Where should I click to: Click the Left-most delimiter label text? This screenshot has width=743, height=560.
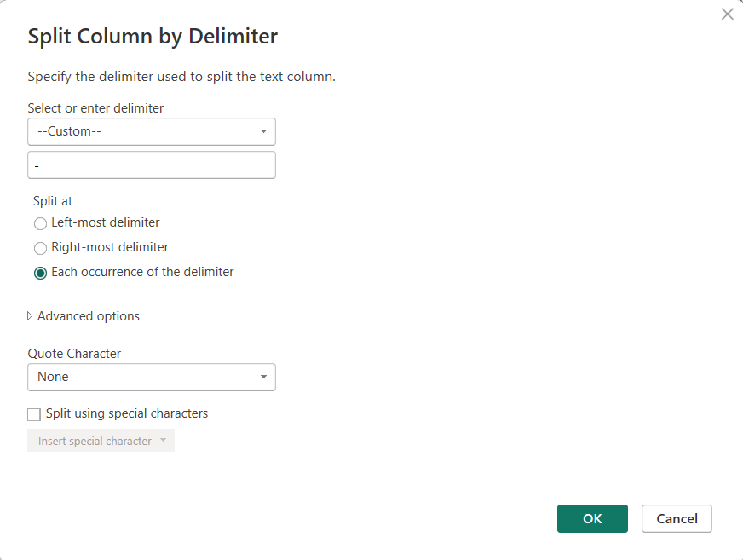[106, 222]
